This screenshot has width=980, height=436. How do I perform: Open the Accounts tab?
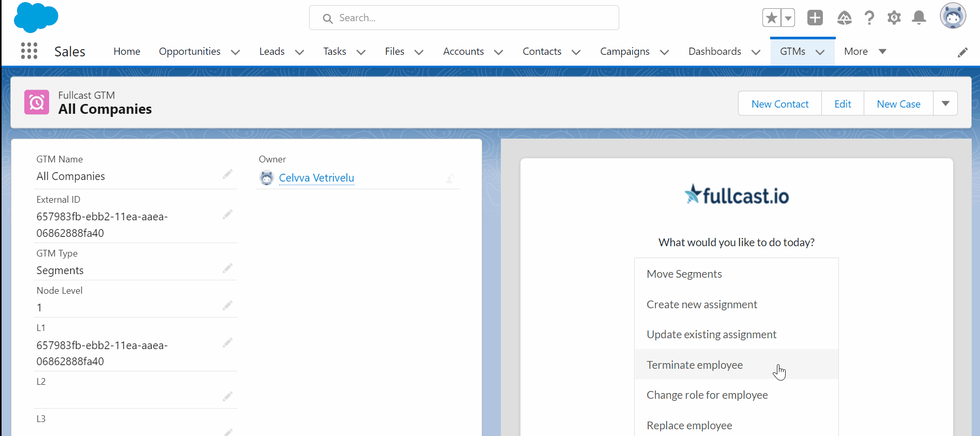463,51
